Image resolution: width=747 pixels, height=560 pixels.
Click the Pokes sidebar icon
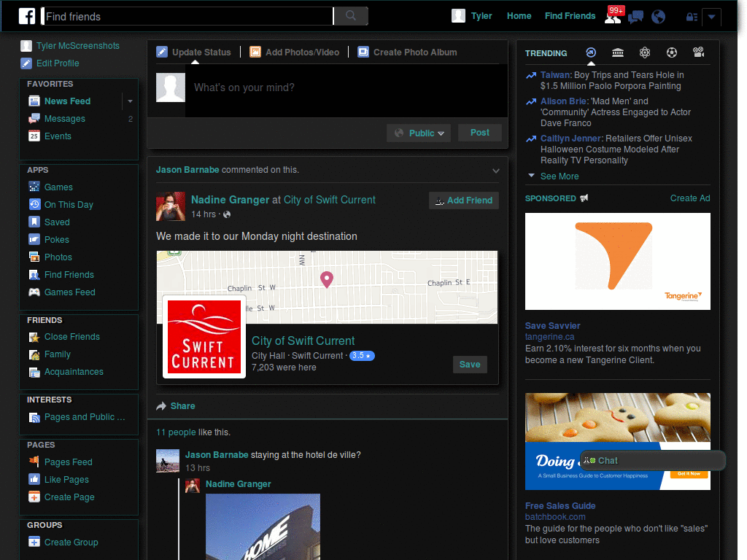(34, 239)
